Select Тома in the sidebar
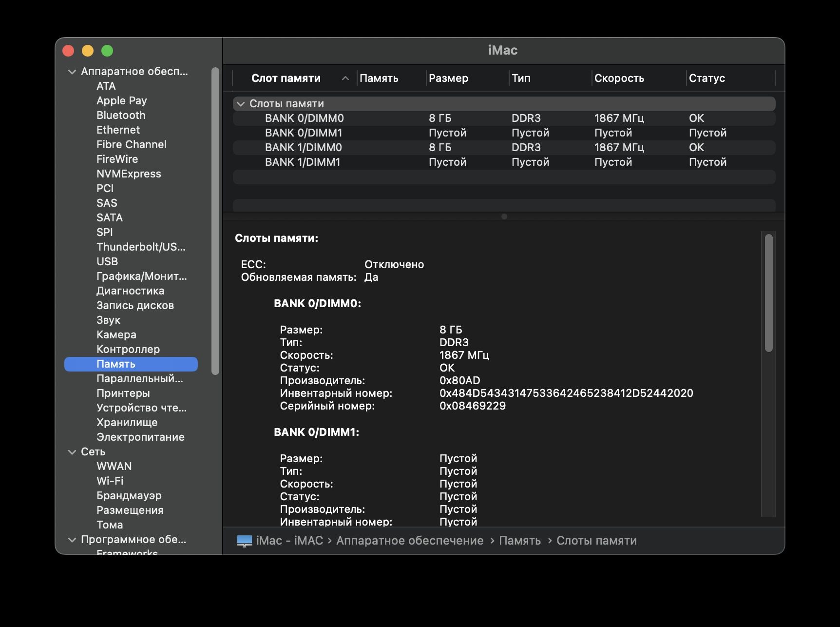 (110, 525)
